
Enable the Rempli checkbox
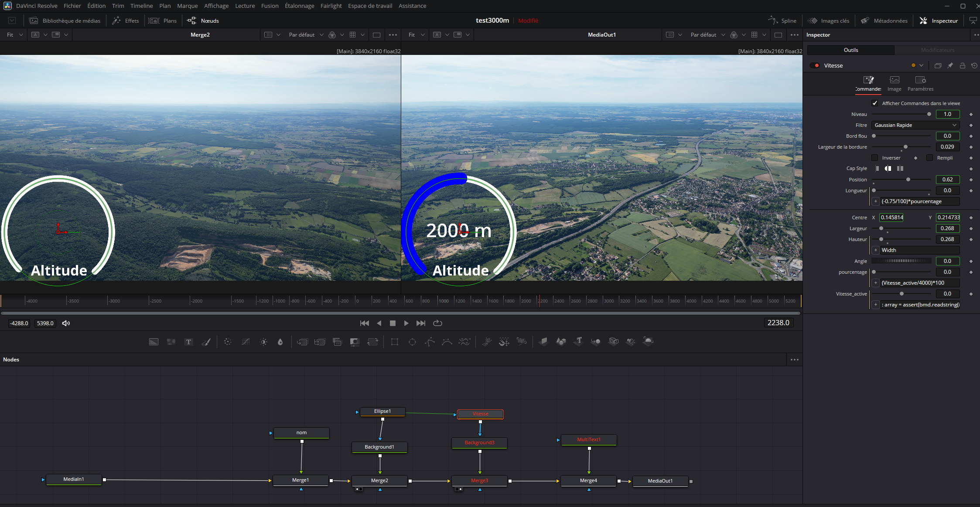tap(929, 158)
